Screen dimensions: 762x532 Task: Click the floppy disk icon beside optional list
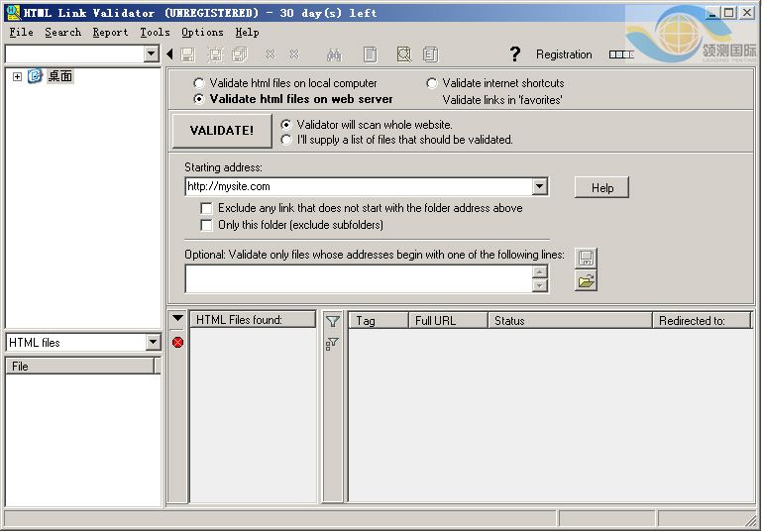tap(586, 258)
